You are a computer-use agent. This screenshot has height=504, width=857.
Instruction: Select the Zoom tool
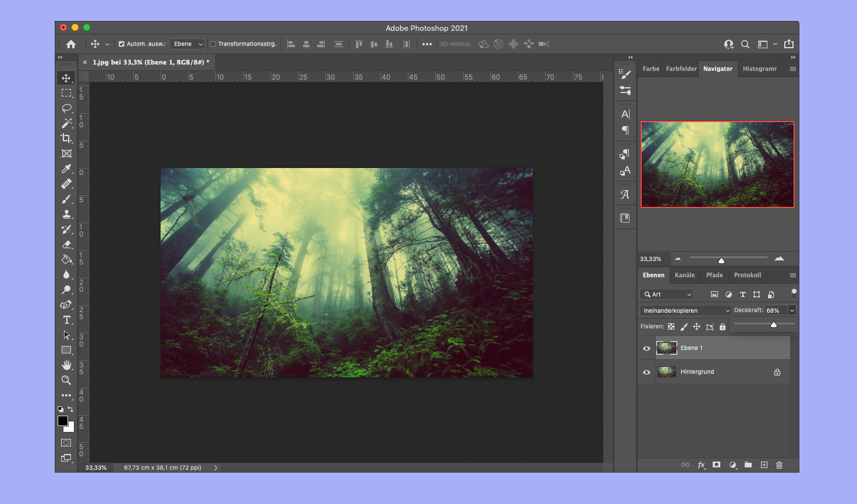pyautogui.click(x=66, y=380)
